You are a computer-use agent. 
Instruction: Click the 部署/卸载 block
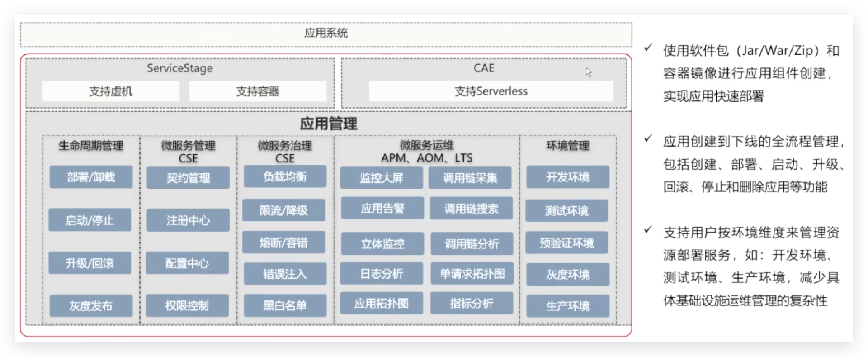(91, 177)
